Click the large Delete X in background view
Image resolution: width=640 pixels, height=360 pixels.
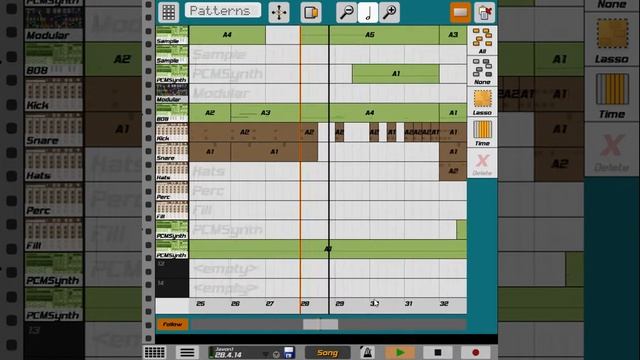611,150
